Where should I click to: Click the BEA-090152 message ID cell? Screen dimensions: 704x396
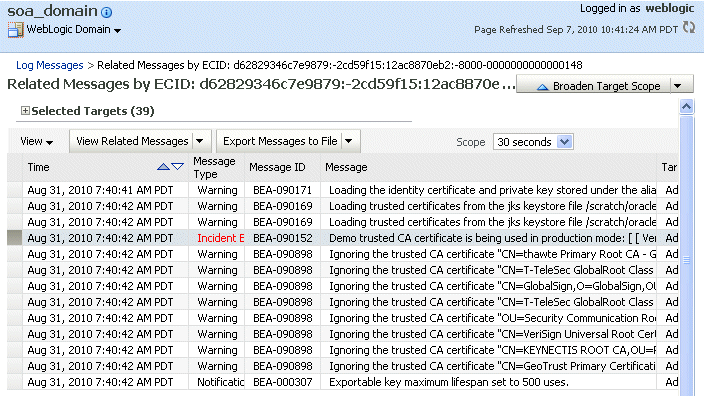[282, 238]
